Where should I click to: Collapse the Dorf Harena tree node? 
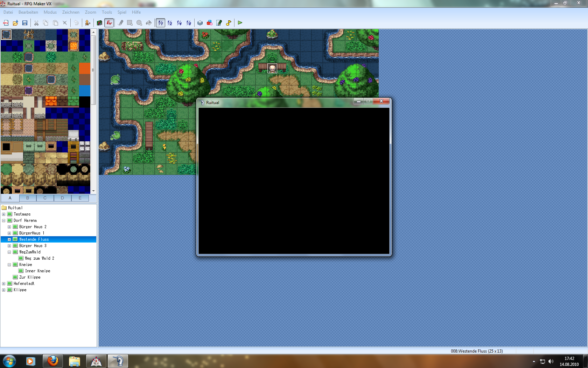click(4, 220)
